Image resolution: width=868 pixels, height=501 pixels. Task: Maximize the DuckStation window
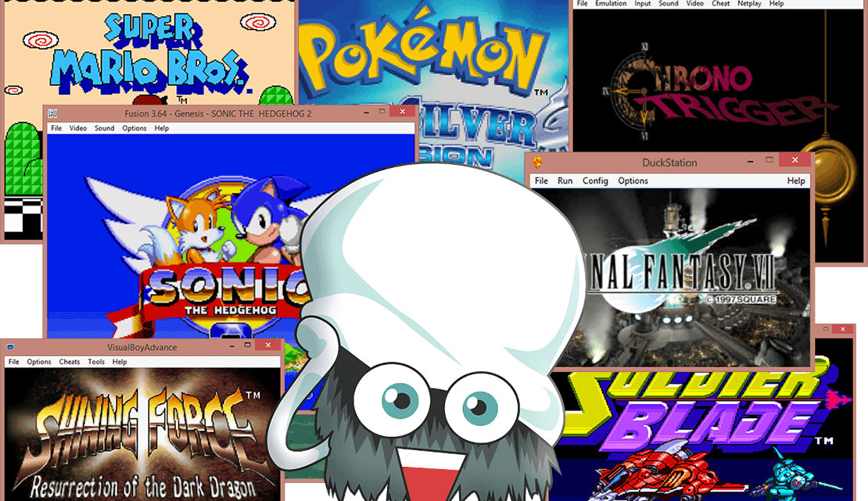click(x=769, y=159)
